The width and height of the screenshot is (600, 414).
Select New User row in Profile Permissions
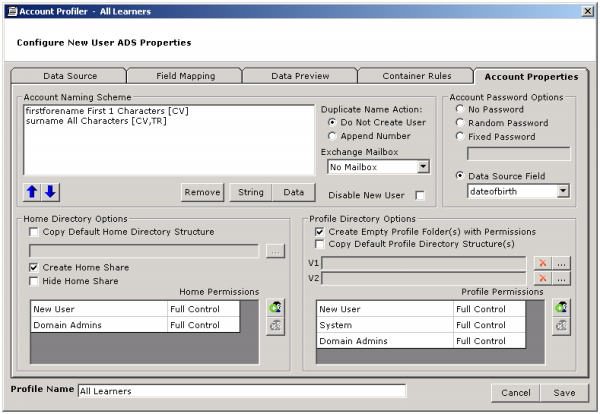click(421, 309)
